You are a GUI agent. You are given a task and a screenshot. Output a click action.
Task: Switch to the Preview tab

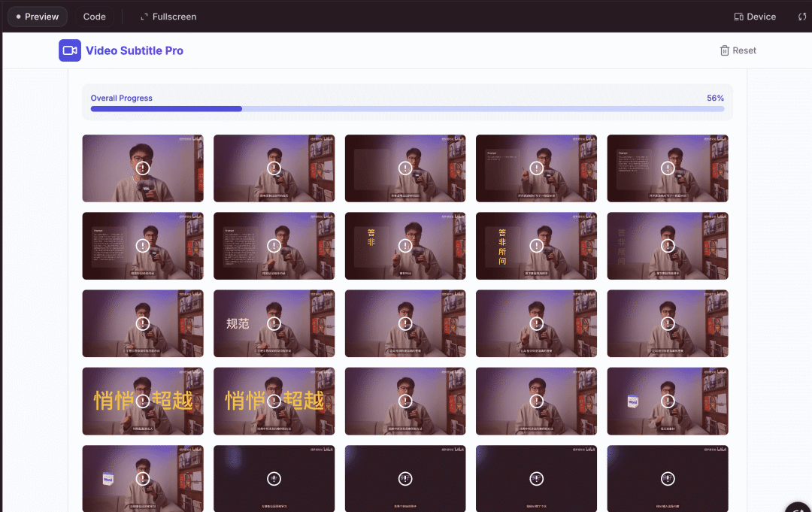click(38, 17)
